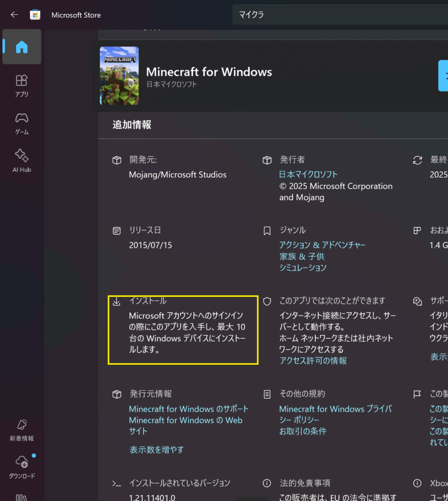Open Minecraft for Windows プライバシー ポリシー link

pos(336,414)
